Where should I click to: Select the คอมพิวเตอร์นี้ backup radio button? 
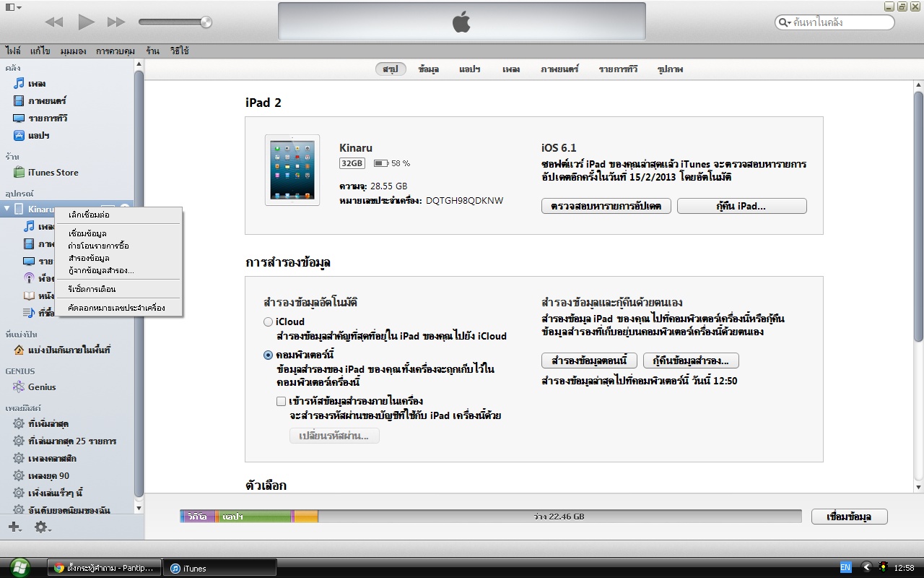pyautogui.click(x=269, y=355)
